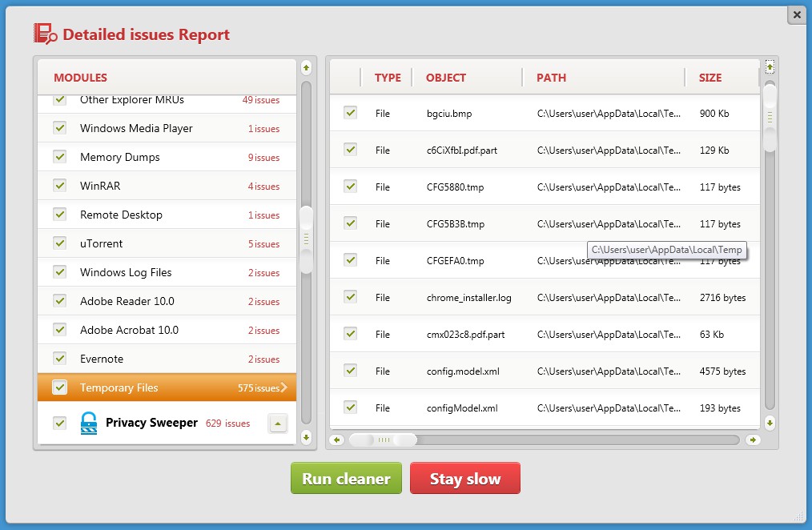Uncheck the Memory Dumps module
This screenshot has width=812, height=530.
tap(60, 156)
